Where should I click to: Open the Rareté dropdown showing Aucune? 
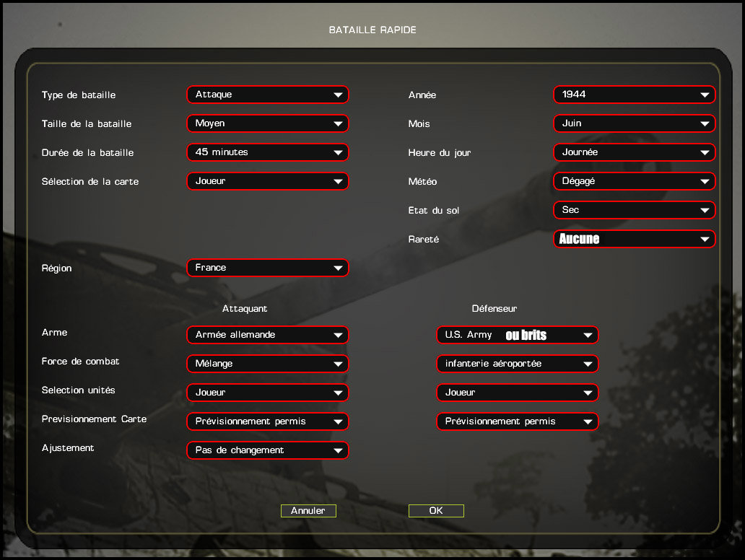(635, 239)
